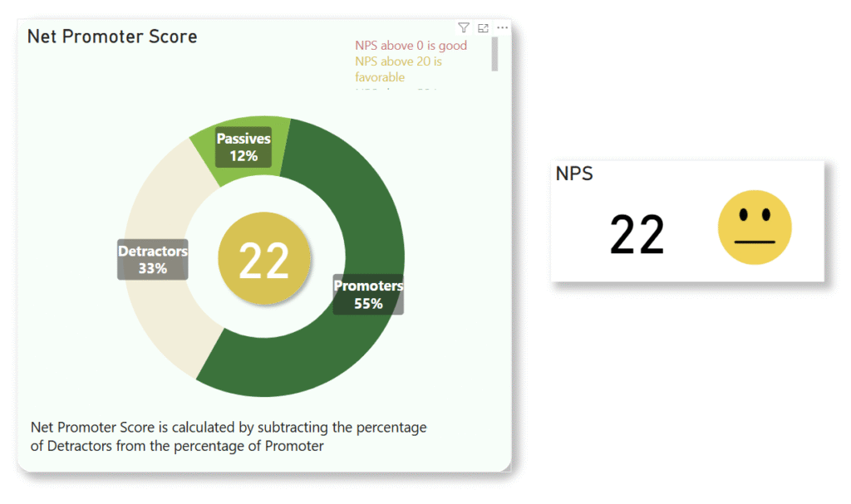Click the legend text scrollbar thumb

[x=494, y=54]
